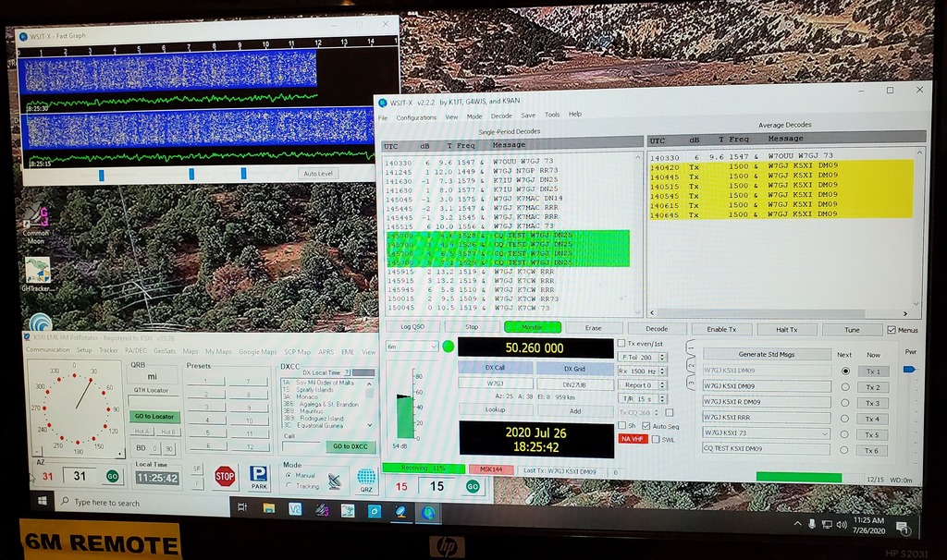947x560 pixels.
Task: Click the light-blue square taskbar icon
Action: 375,512
